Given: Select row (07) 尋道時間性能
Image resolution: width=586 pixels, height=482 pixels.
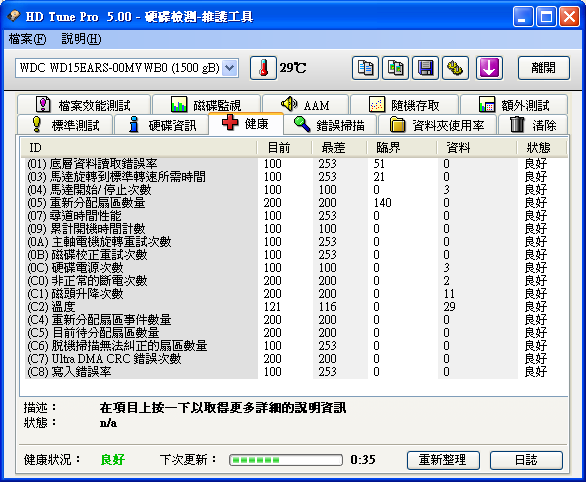Looking at the screenshot, I should [x=296, y=216].
